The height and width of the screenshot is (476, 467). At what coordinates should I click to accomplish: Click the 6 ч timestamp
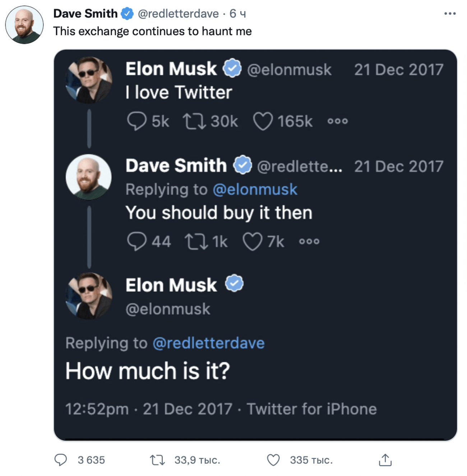click(238, 14)
